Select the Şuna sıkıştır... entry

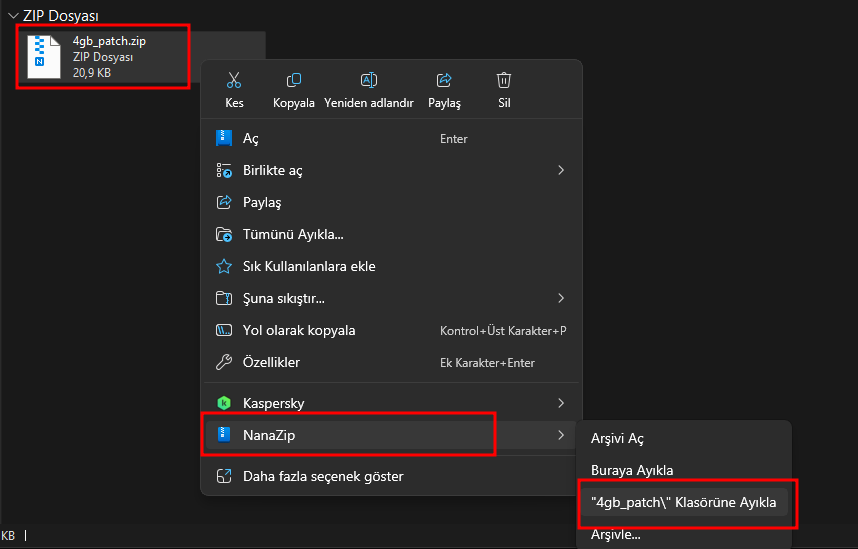[x=391, y=298]
